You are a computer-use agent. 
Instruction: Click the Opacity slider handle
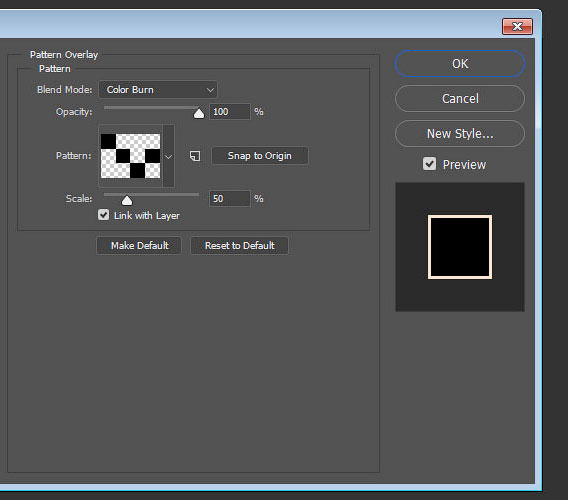pyautogui.click(x=199, y=113)
